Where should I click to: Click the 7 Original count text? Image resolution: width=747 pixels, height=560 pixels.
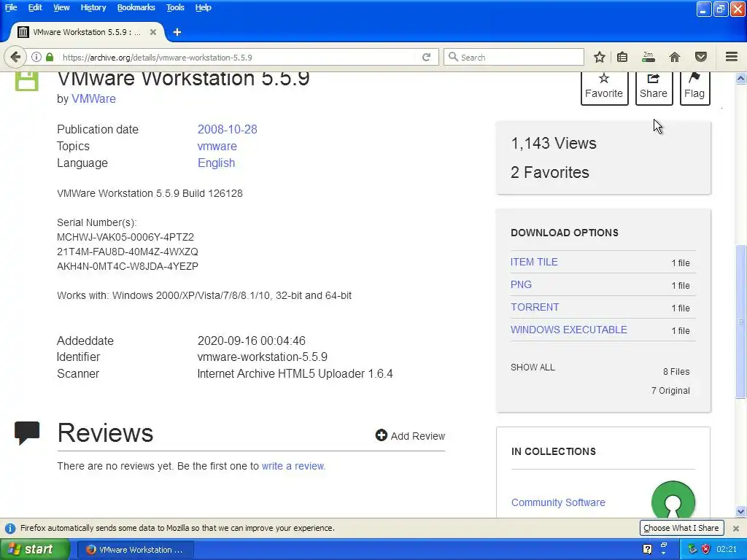671,391
